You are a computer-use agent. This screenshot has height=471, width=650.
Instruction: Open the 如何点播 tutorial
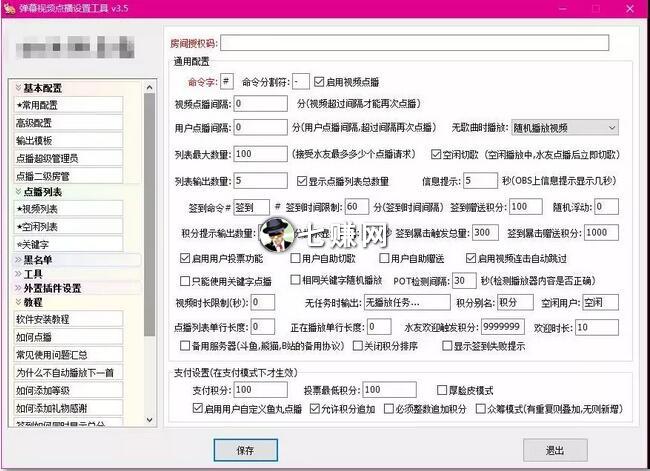(x=68, y=337)
